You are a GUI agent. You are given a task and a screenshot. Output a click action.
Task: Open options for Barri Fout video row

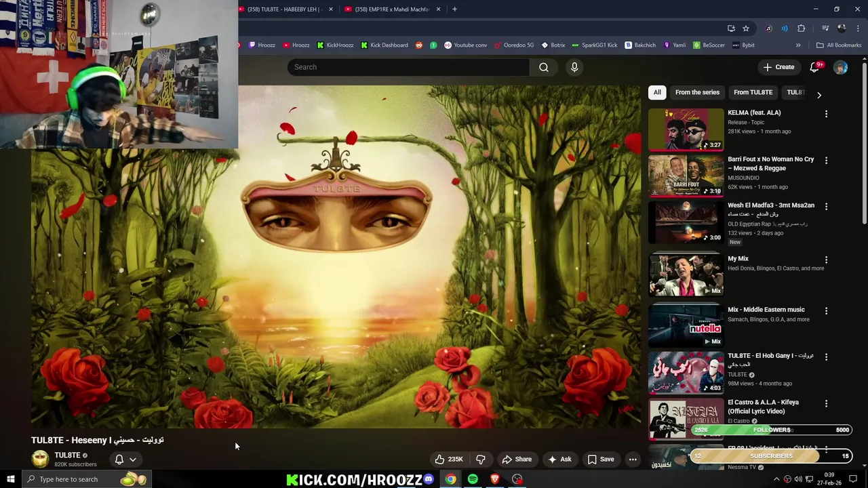click(x=826, y=161)
